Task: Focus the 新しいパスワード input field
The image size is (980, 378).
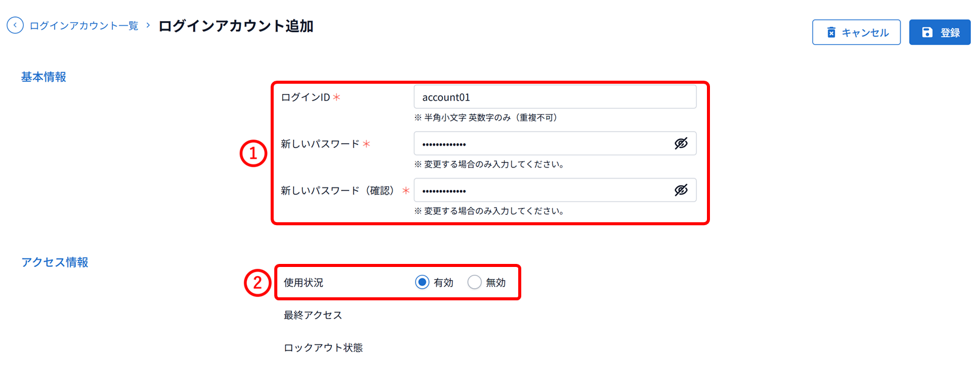Action: click(x=555, y=144)
